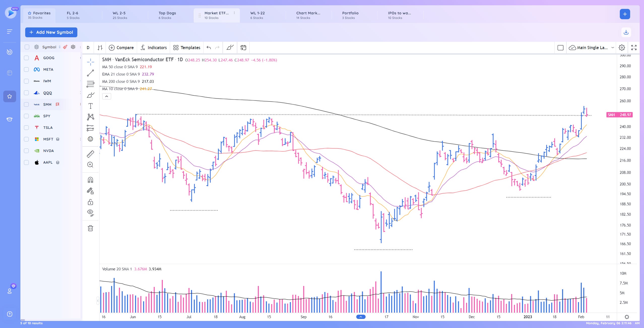Add a new watchlist with plus button
This screenshot has width=644, height=328.
tap(625, 14)
